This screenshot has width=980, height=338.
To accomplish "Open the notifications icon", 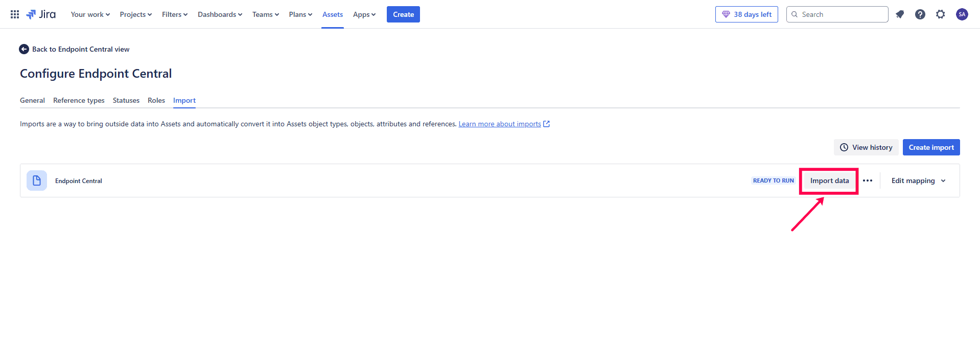I will click(x=900, y=14).
